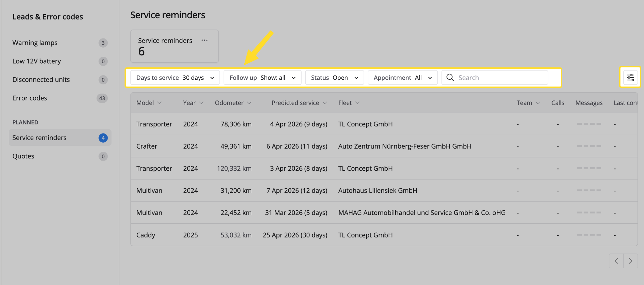This screenshot has height=285, width=644.
Task: Sort by the Team column
Action: 528,103
